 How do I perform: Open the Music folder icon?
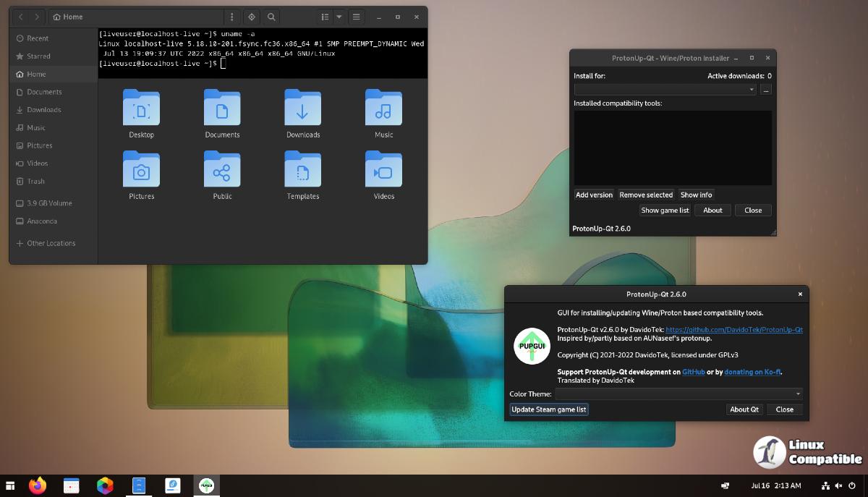383,109
